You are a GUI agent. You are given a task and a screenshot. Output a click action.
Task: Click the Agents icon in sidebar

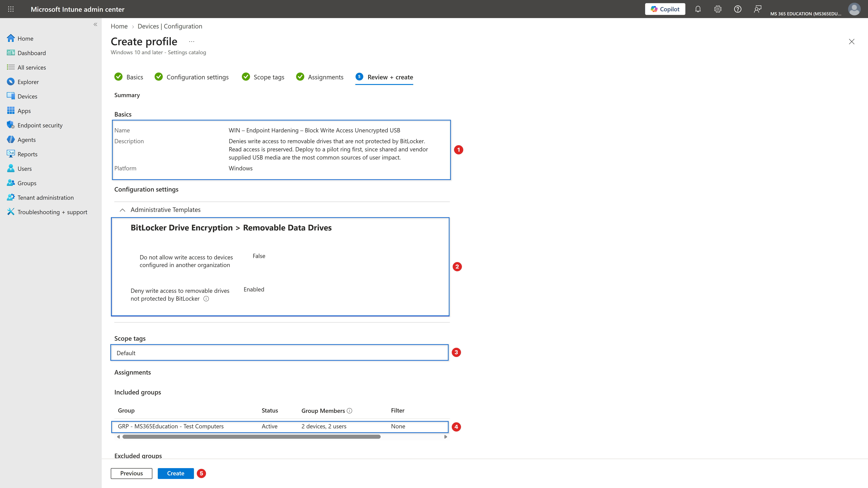pyautogui.click(x=11, y=139)
